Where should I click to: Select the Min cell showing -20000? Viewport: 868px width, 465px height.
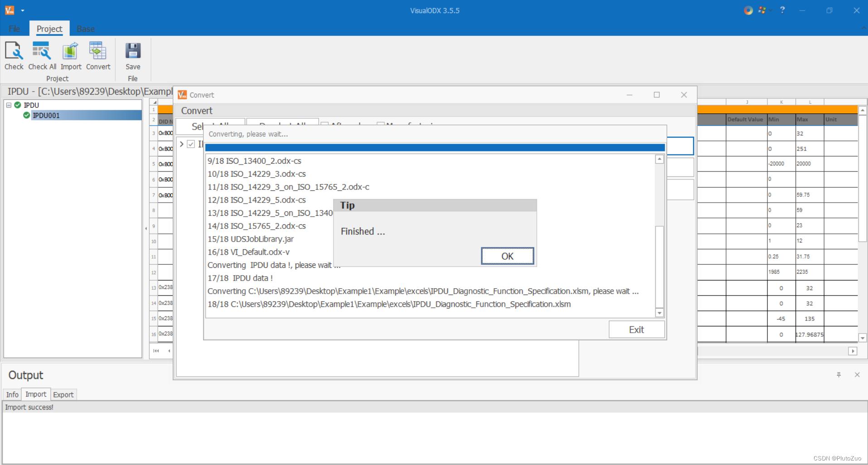(x=781, y=164)
